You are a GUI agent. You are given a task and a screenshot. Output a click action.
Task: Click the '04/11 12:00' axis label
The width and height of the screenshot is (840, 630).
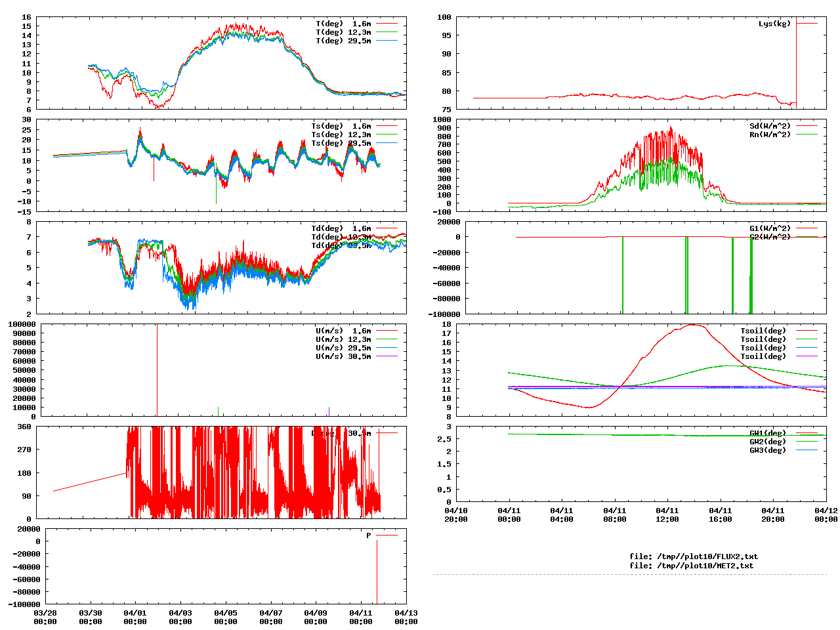[x=667, y=514]
